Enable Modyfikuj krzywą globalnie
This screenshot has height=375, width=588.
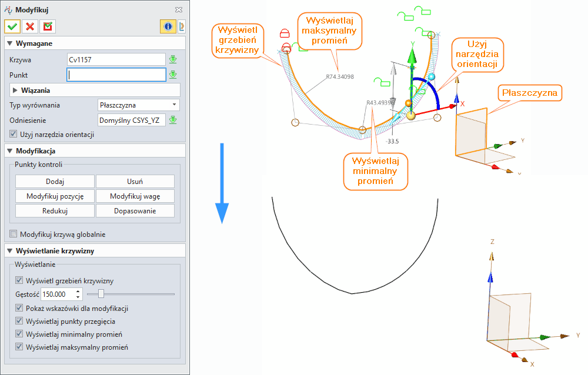14,235
